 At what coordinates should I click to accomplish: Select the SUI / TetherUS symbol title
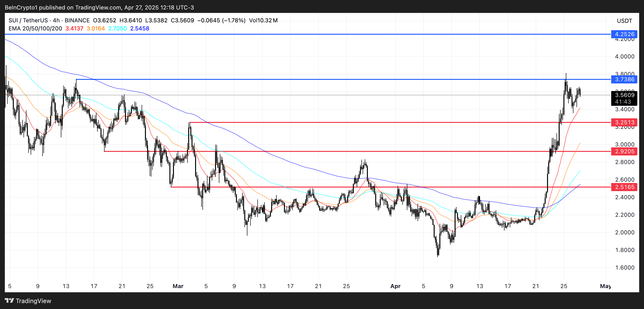28,20
